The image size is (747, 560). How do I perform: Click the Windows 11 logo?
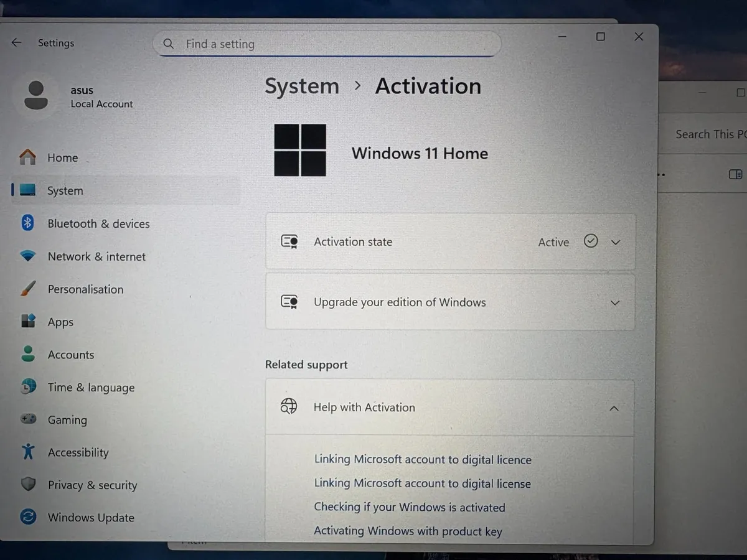click(x=300, y=150)
